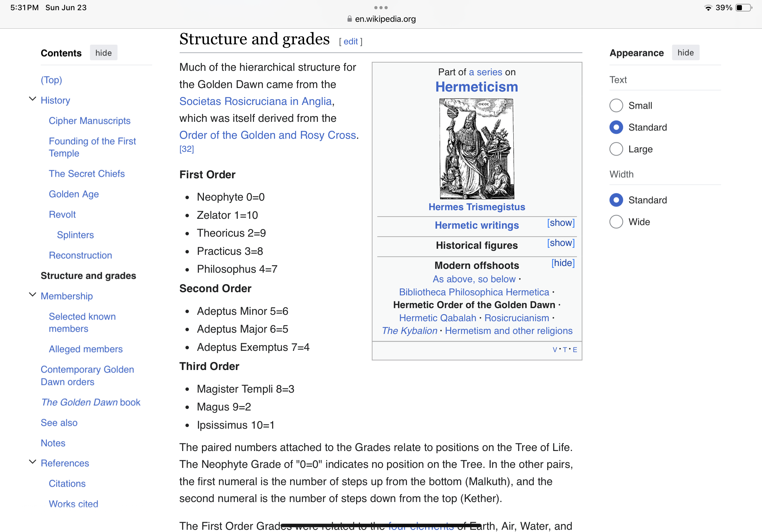This screenshot has width=762, height=532.
Task: Hide the Contents sidebar
Action: pyautogui.click(x=104, y=53)
